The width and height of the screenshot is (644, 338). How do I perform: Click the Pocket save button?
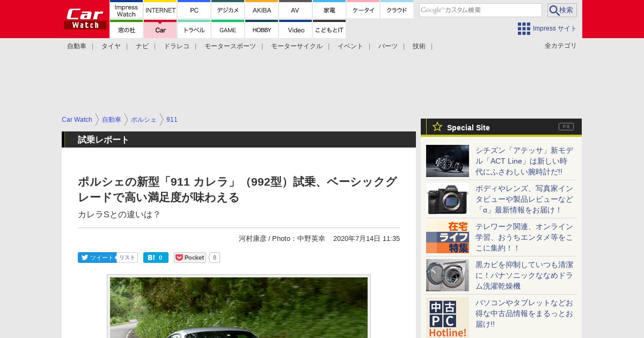pyautogui.click(x=190, y=258)
